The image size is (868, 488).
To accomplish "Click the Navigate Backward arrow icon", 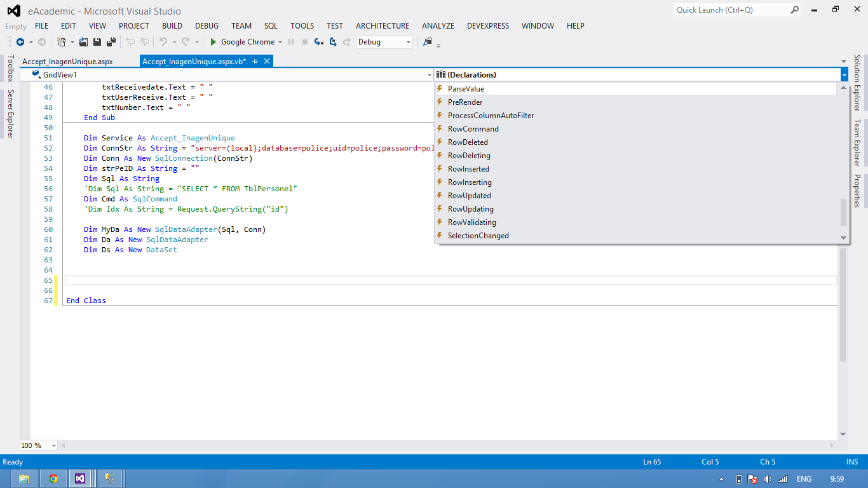I will (x=20, y=42).
